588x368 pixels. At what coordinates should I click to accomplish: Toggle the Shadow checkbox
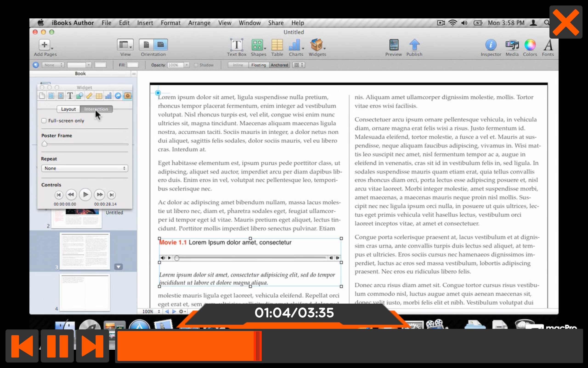click(196, 65)
